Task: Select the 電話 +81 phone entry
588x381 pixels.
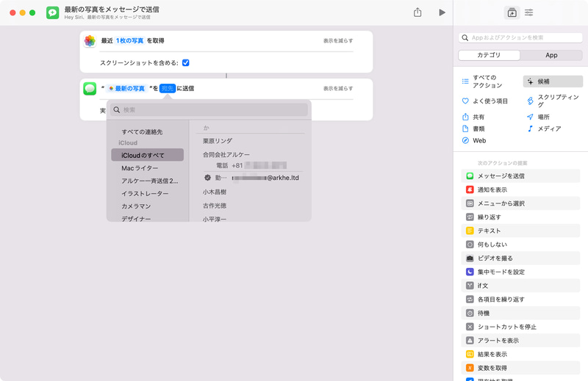Action: click(x=251, y=165)
